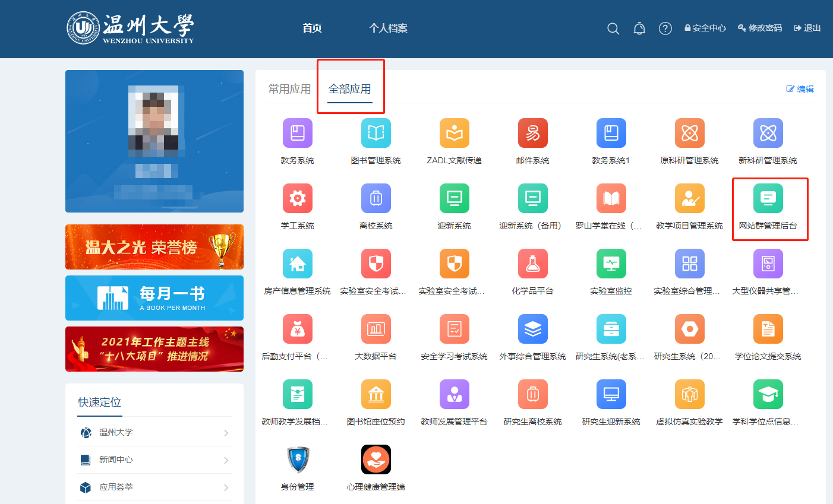Screen dimensions: 833x504
Task: Click the search magnifier in header
Action: (x=613, y=28)
